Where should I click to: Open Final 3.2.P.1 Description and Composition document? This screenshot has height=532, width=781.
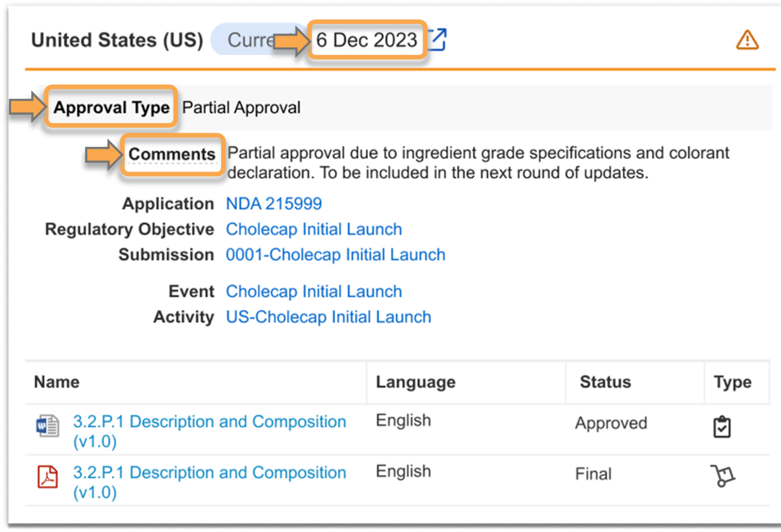[209, 473]
